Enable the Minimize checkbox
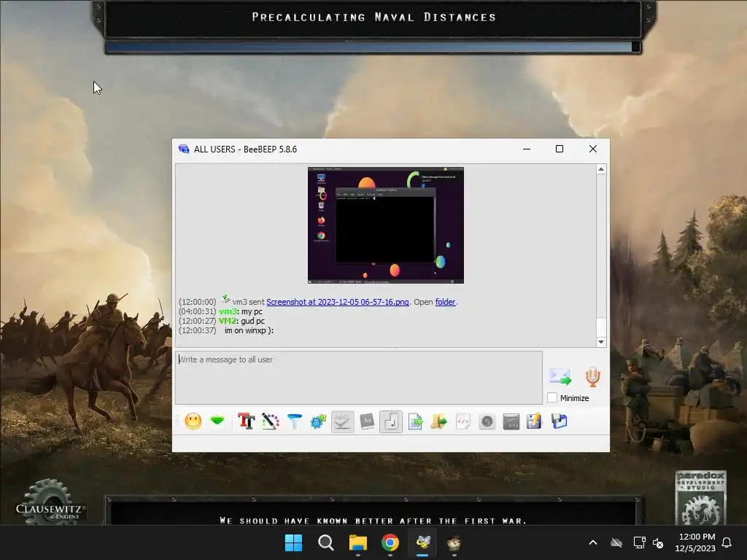Image resolution: width=747 pixels, height=560 pixels. coord(552,397)
